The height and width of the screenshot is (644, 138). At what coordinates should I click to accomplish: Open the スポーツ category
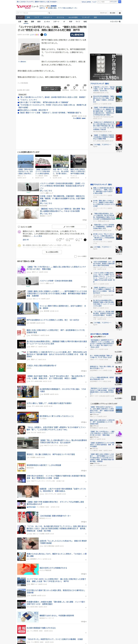[x=56, y=21]
